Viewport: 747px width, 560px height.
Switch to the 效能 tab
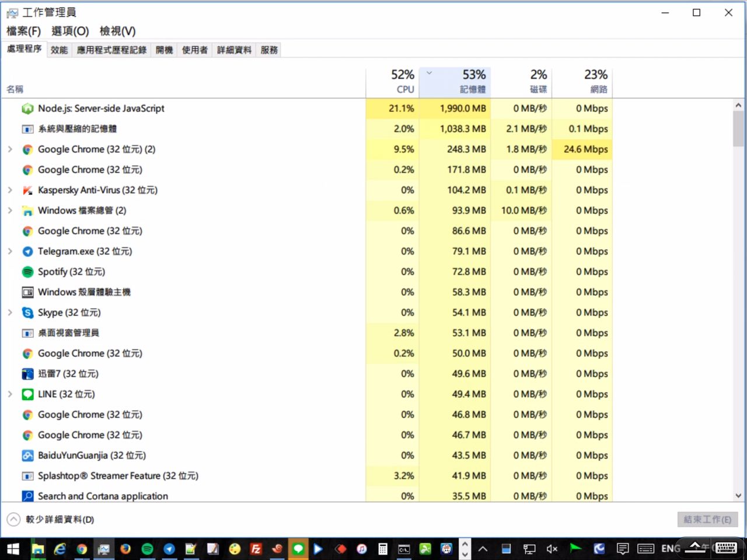[59, 50]
